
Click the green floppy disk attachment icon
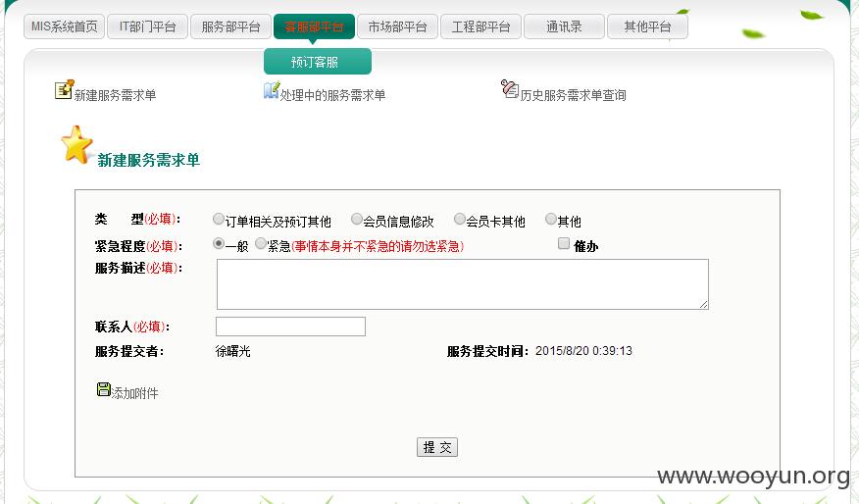[104, 389]
